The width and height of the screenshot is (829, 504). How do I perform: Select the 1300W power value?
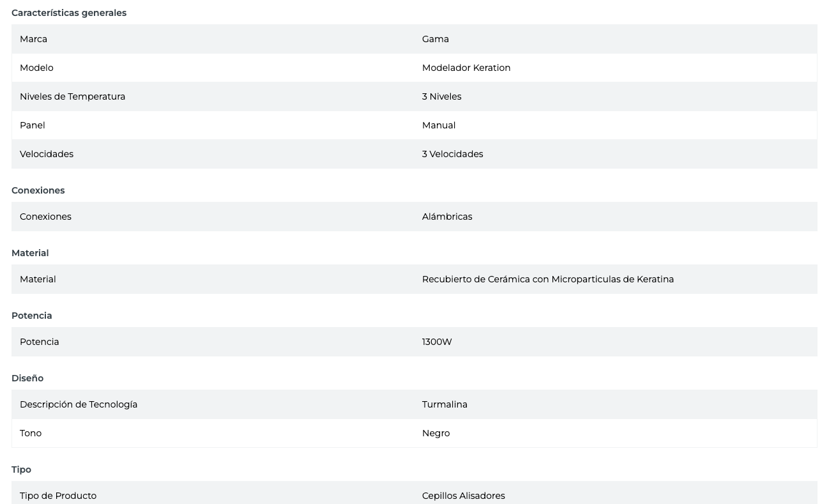(437, 342)
